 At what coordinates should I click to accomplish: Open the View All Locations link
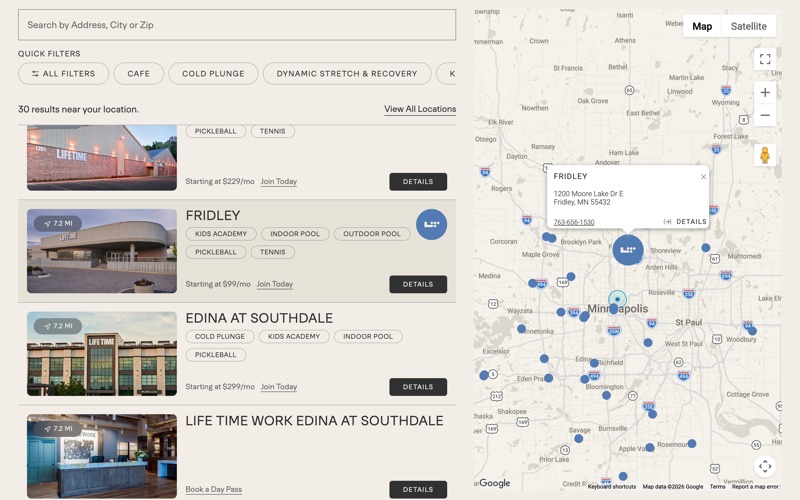coord(420,109)
